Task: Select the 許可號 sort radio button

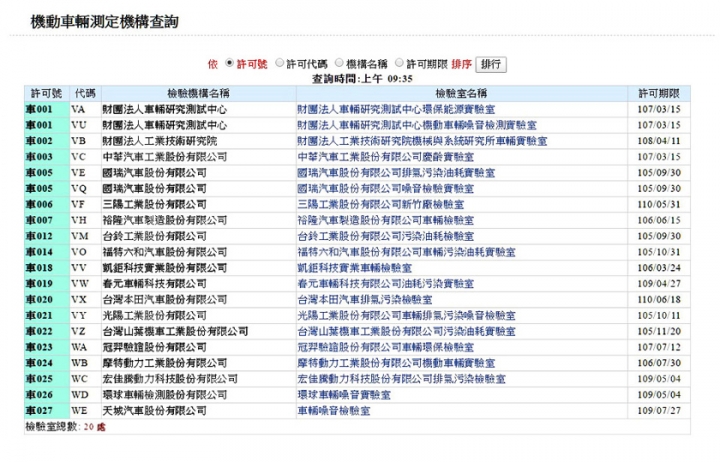Action: [230, 63]
